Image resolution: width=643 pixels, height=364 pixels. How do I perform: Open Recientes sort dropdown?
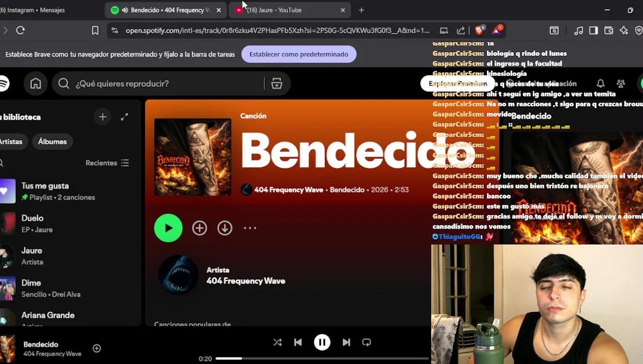click(x=107, y=163)
